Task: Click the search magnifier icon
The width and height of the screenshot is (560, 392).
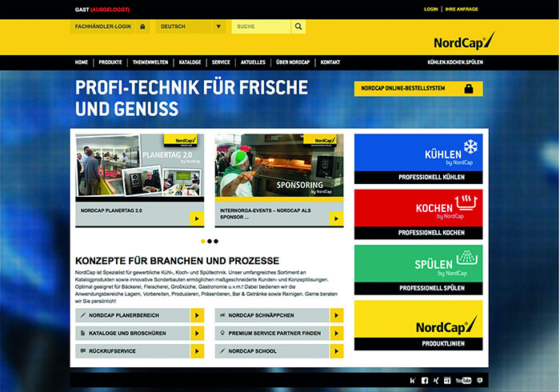Action: click(x=298, y=26)
